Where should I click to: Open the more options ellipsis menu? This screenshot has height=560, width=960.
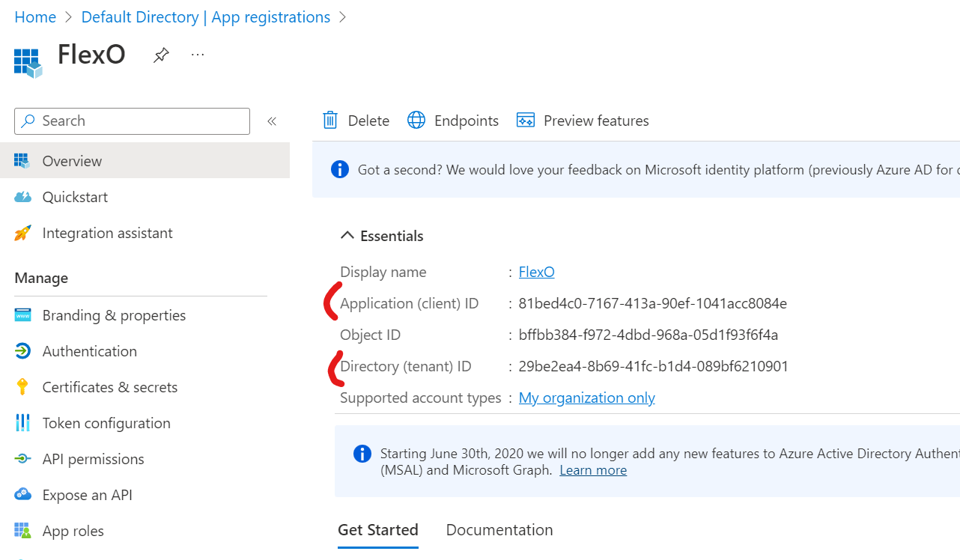tap(198, 55)
